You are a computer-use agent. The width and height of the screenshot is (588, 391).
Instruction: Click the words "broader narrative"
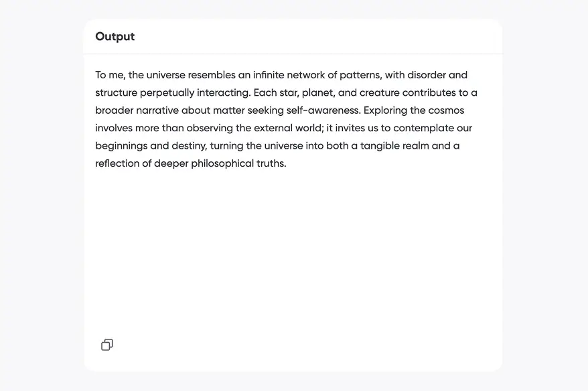pos(137,110)
